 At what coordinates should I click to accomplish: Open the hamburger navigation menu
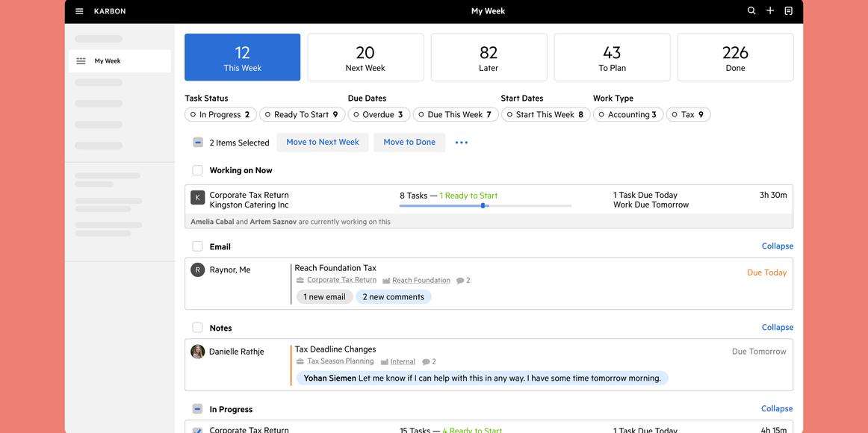[78, 11]
